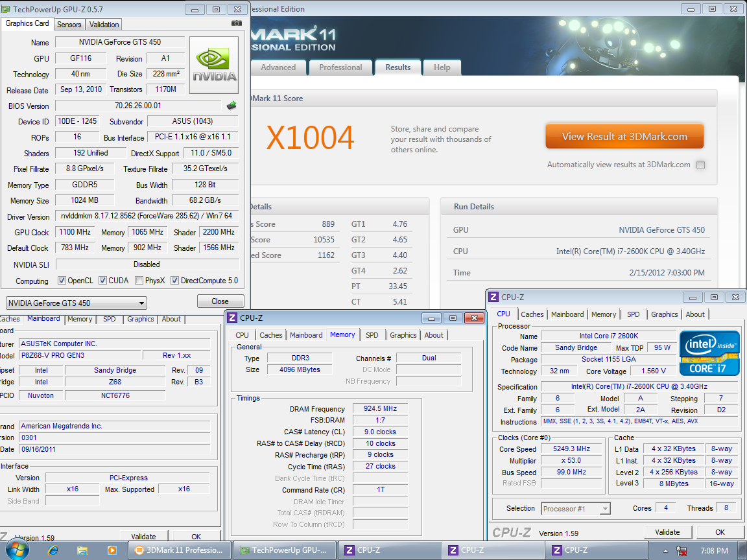Enable automatically view results at 3DMark.com

point(700,165)
